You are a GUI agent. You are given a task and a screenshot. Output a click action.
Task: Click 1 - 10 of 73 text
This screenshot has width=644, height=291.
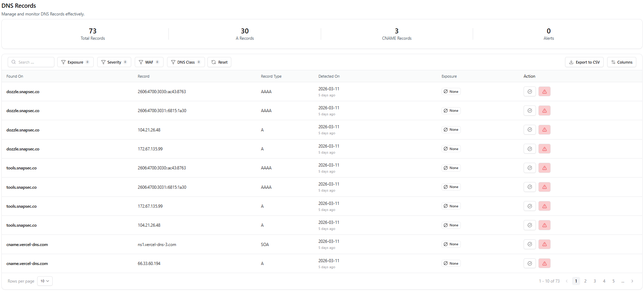(x=549, y=281)
